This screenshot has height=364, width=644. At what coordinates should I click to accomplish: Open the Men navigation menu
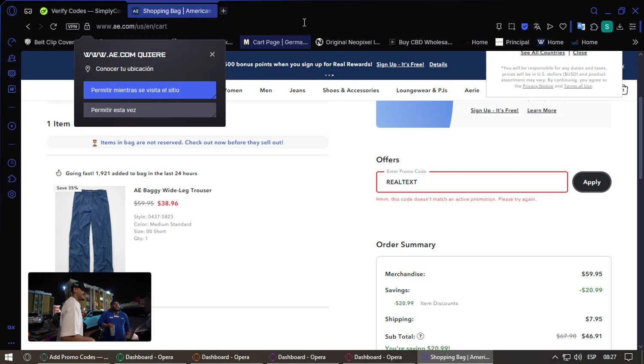click(x=266, y=90)
